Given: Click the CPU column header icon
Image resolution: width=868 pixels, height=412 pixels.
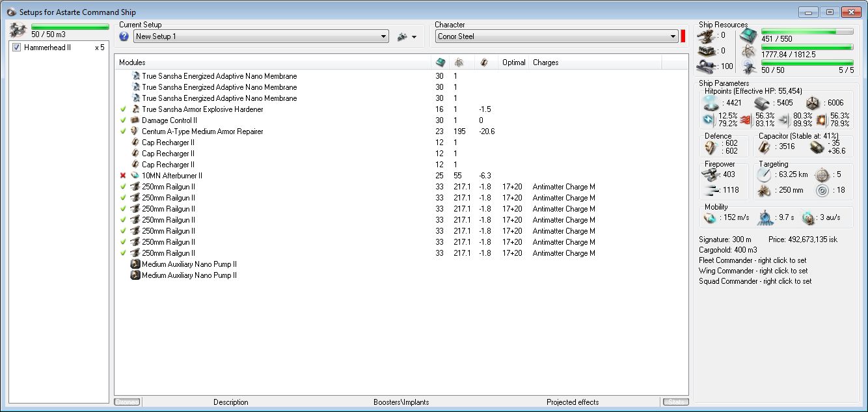Looking at the screenshot, I should (441, 62).
